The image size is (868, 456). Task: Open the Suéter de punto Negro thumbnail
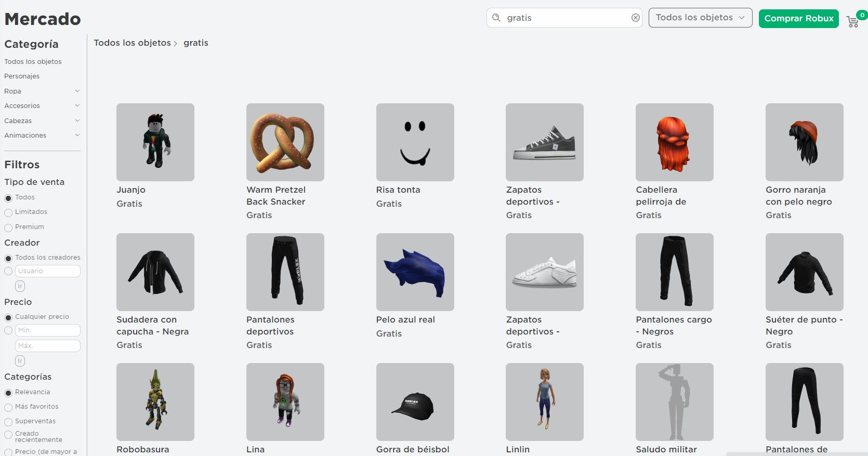coord(805,272)
